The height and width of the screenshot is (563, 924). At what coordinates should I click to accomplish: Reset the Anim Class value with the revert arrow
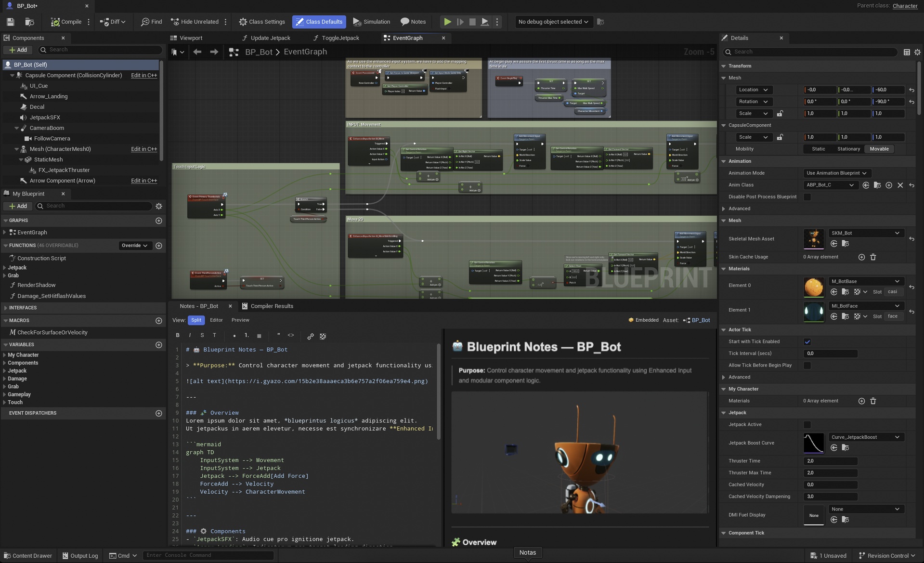pyautogui.click(x=911, y=185)
